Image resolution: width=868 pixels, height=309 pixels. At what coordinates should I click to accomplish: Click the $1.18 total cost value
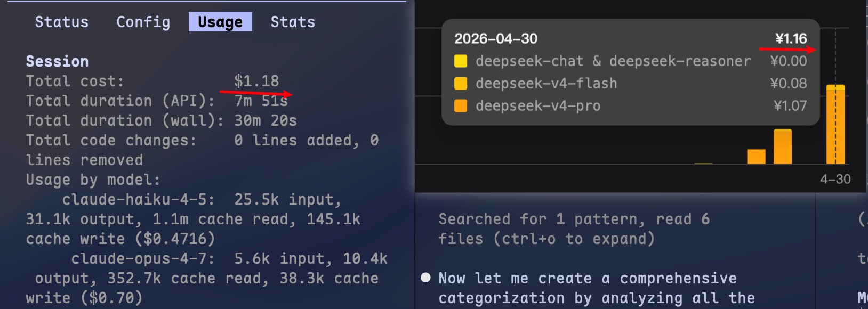256,81
